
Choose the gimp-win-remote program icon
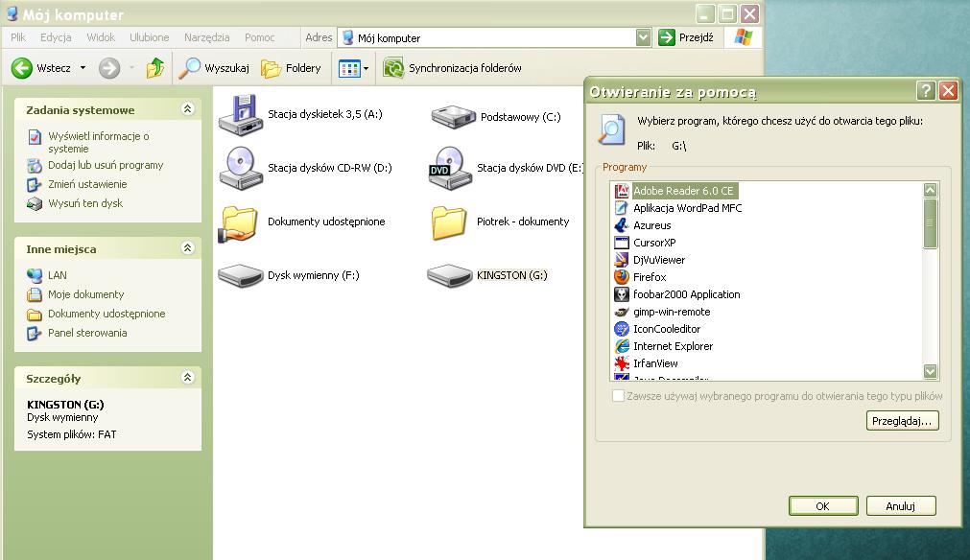(x=622, y=313)
